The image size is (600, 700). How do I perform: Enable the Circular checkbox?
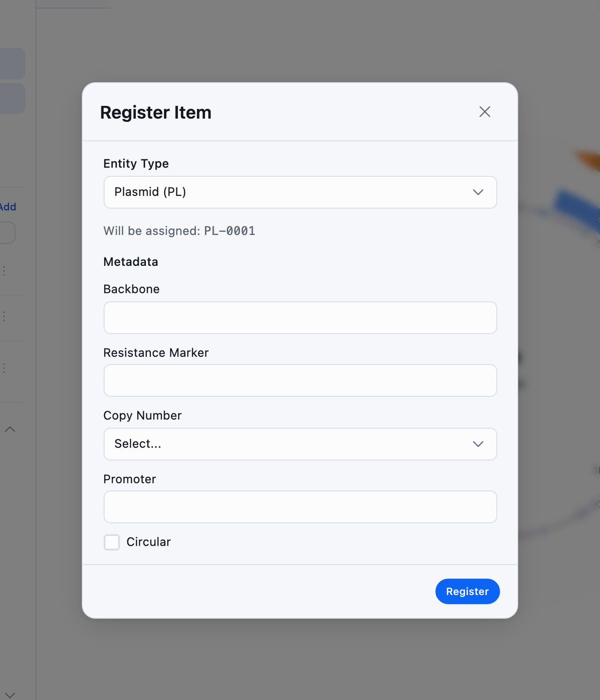[112, 542]
